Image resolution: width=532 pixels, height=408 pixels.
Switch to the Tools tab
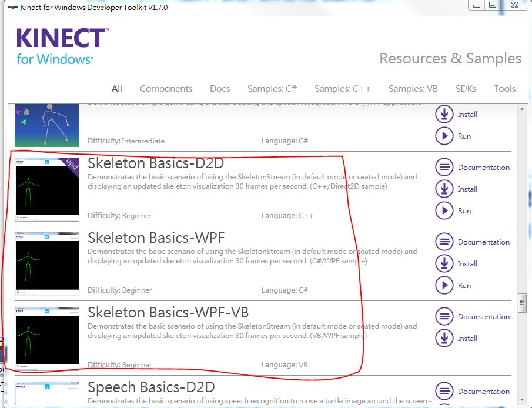point(504,89)
